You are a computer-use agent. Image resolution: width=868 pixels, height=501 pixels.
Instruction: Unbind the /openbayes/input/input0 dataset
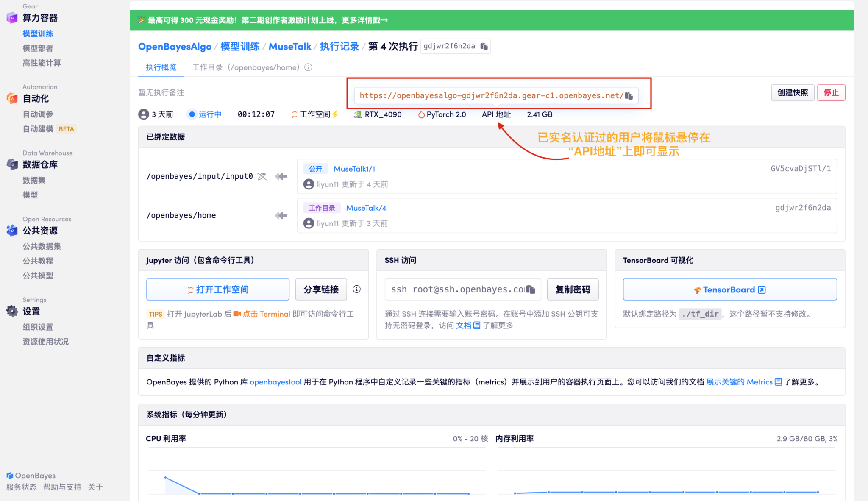tap(262, 176)
